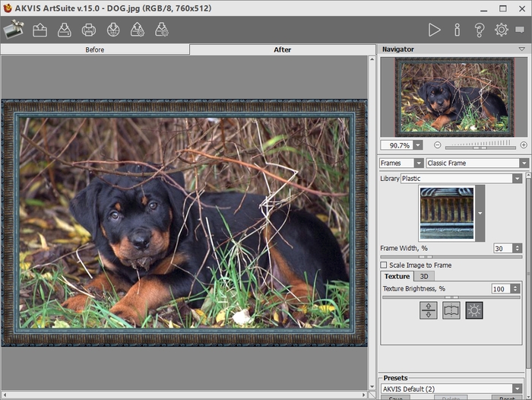Screen dimensions: 532x400
Task: Zoom in with the plus button
Action: 524,145
